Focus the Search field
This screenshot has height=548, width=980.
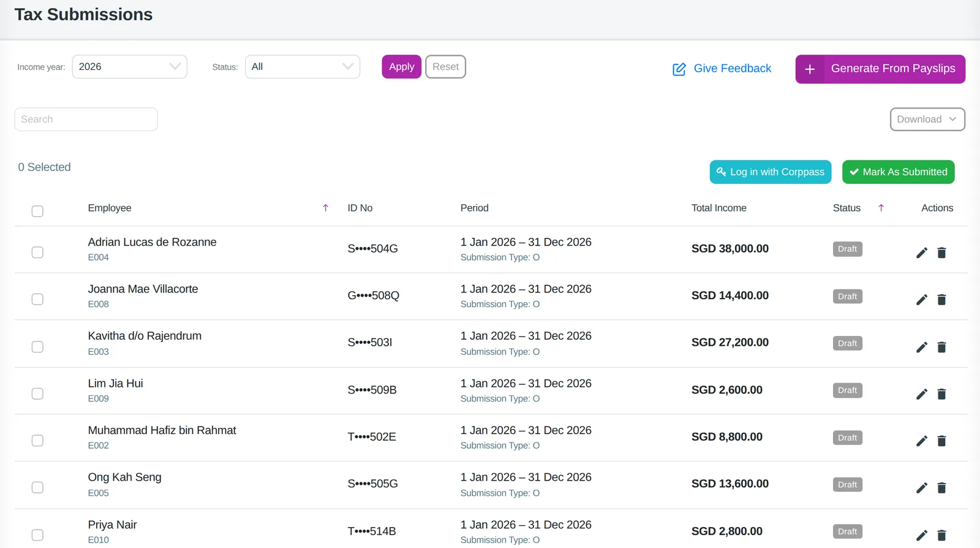(x=86, y=120)
